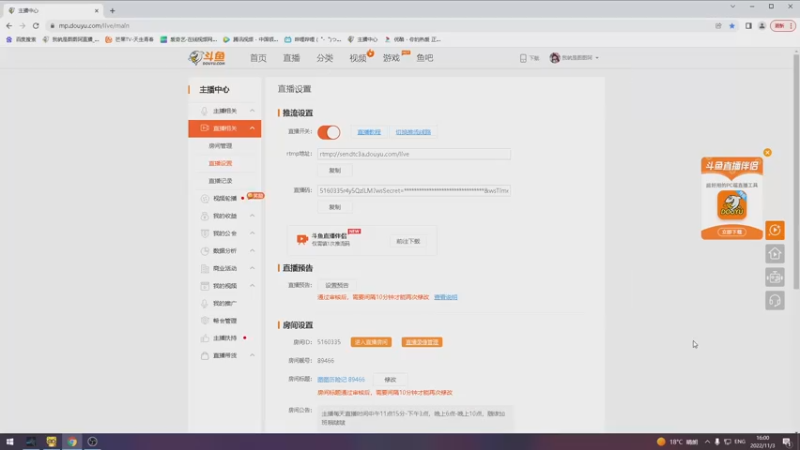Viewport: 800px width, 450px height.
Task: Copy the rtmp address
Action: point(335,170)
